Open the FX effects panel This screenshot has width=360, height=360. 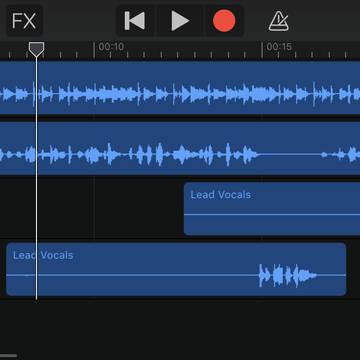(x=24, y=21)
